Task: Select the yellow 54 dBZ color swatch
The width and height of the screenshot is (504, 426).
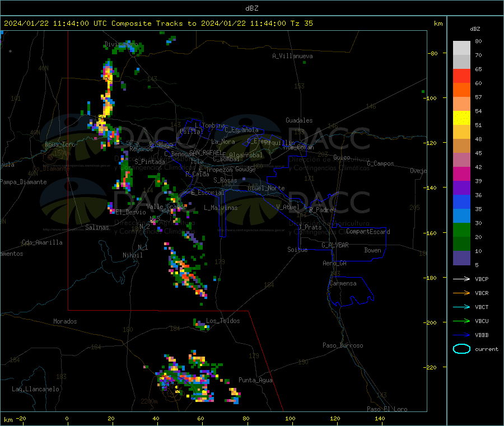Action: pos(461,118)
